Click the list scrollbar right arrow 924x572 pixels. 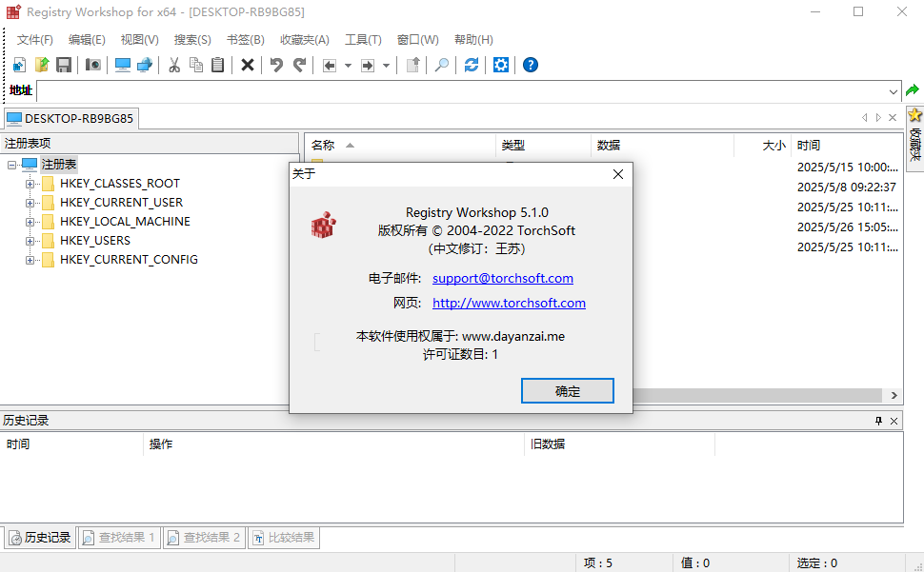coord(894,396)
